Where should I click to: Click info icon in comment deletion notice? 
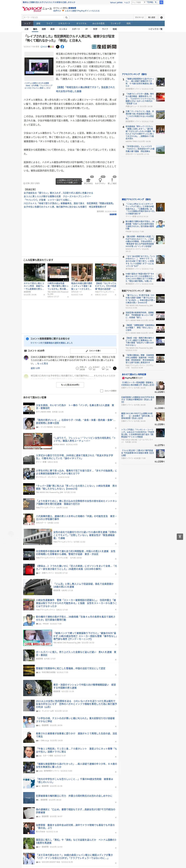click(x=27, y=339)
